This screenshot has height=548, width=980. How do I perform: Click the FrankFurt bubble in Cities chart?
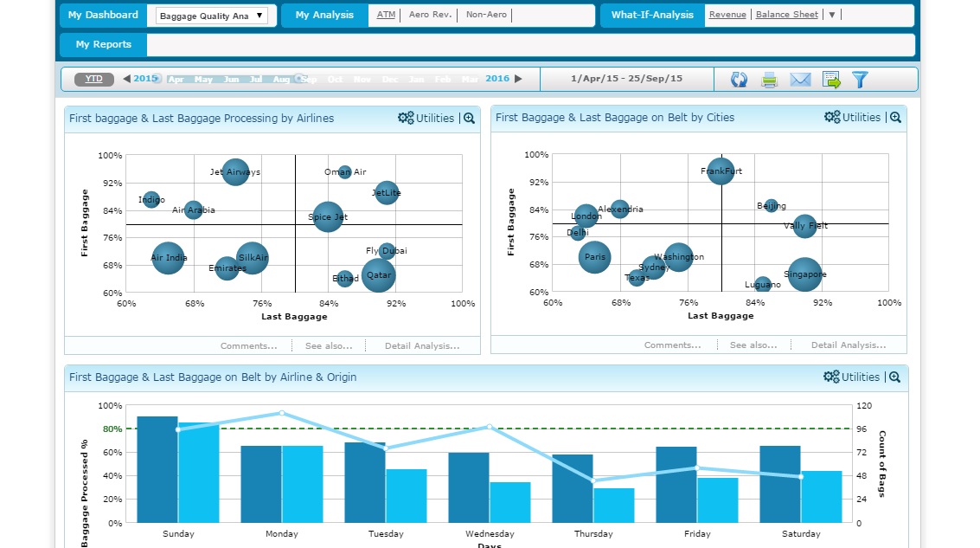[x=721, y=171]
